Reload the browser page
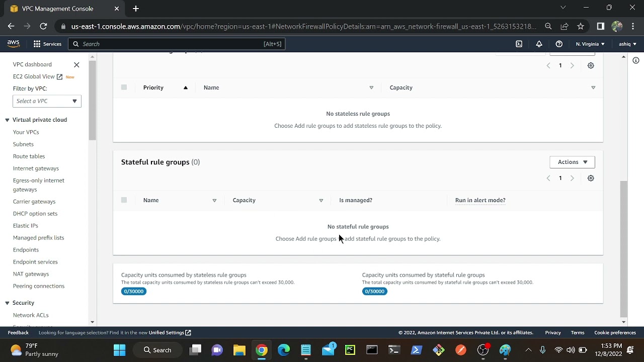Screen dimensions: 644x362 tap(43, 26)
